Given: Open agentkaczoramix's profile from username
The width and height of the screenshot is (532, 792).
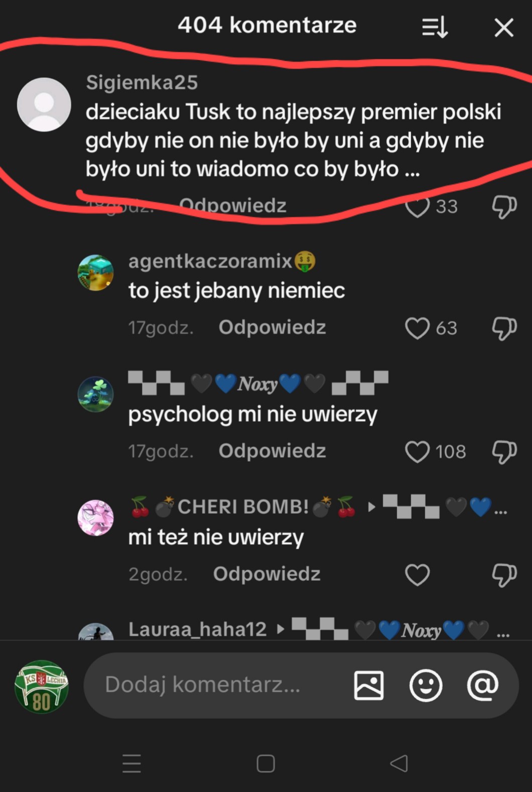Looking at the screenshot, I should [210, 261].
